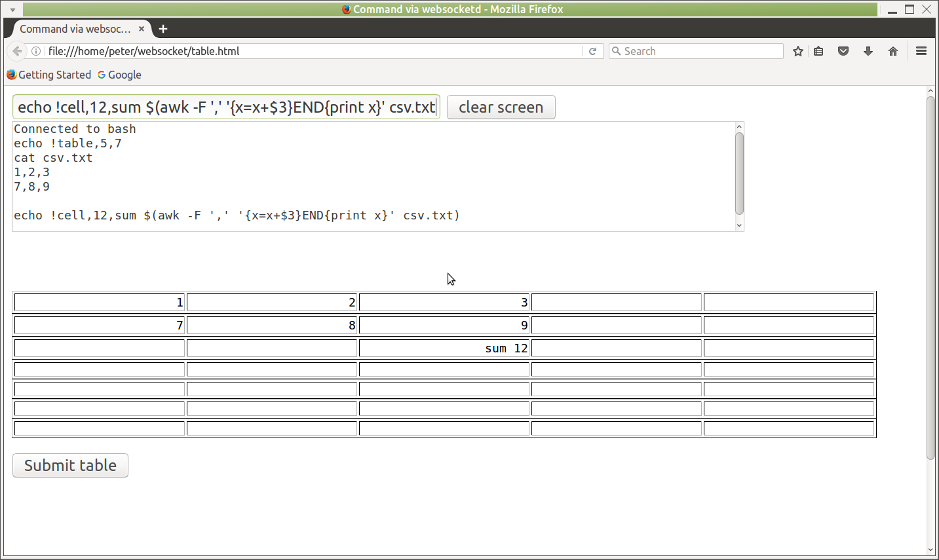Open the Firefox hamburger menu
939x560 pixels.
(x=921, y=50)
